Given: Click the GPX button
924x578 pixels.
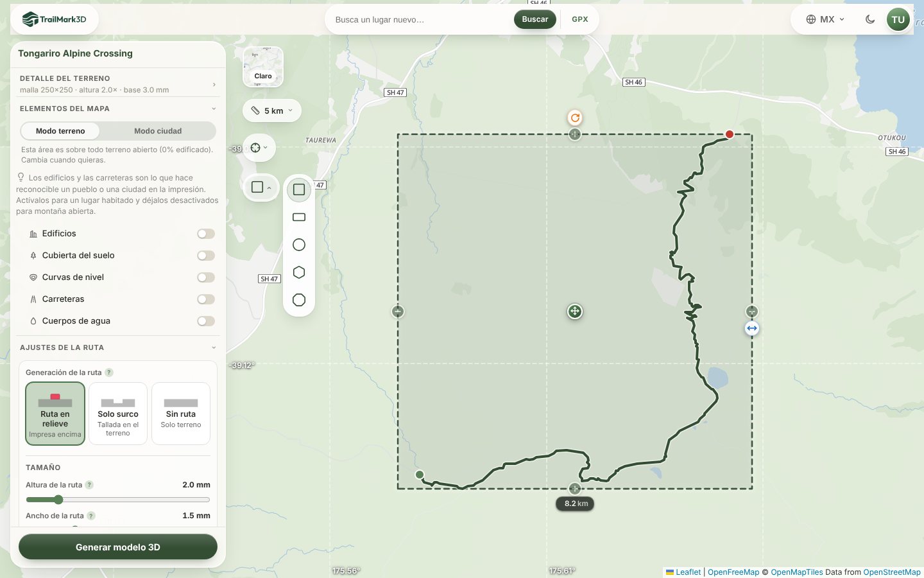Looking at the screenshot, I should (580, 19).
